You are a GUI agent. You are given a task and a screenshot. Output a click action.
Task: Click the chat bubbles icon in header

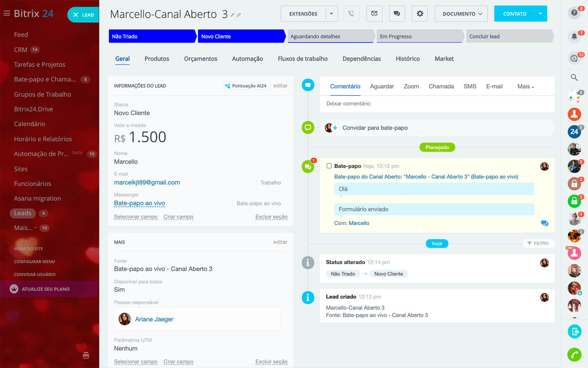point(397,14)
